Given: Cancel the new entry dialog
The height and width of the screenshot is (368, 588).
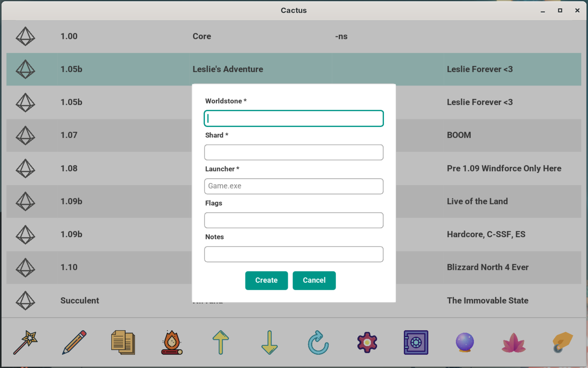Looking at the screenshot, I should [x=314, y=280].
